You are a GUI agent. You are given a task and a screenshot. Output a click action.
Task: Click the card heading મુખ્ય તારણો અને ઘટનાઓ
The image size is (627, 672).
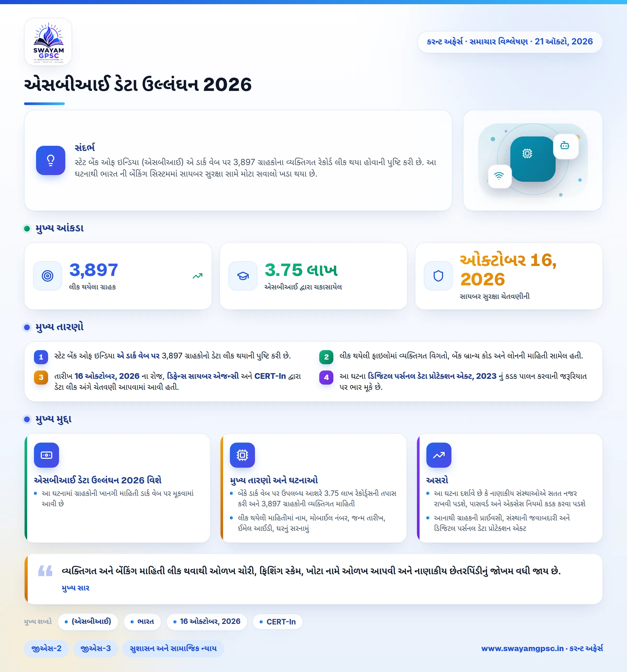click(x=274, y=480)
